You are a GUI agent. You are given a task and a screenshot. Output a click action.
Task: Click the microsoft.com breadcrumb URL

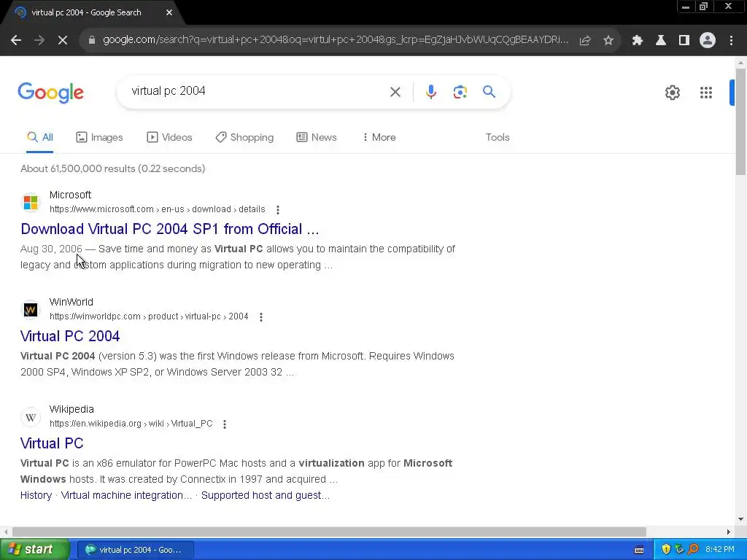pyautogui.click(x=158, y=209)
